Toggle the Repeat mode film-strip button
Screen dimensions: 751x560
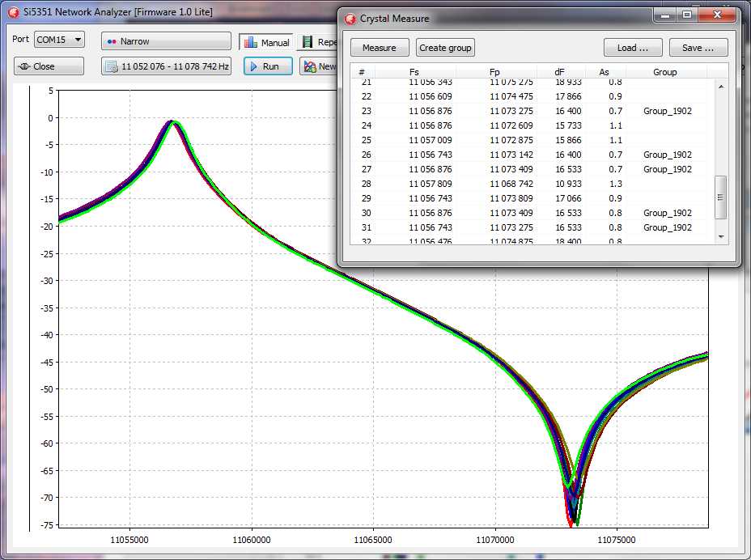[318, 42]
